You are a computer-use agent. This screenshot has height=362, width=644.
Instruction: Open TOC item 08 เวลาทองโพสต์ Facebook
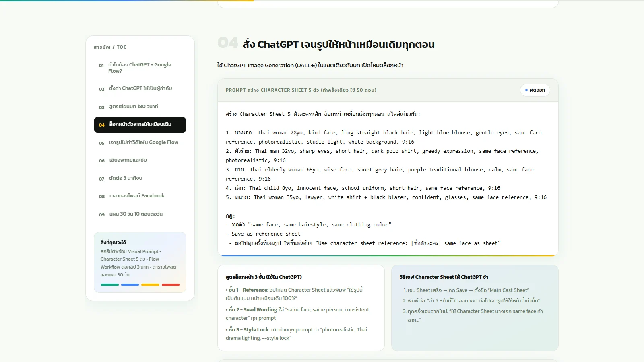[140, 196]
